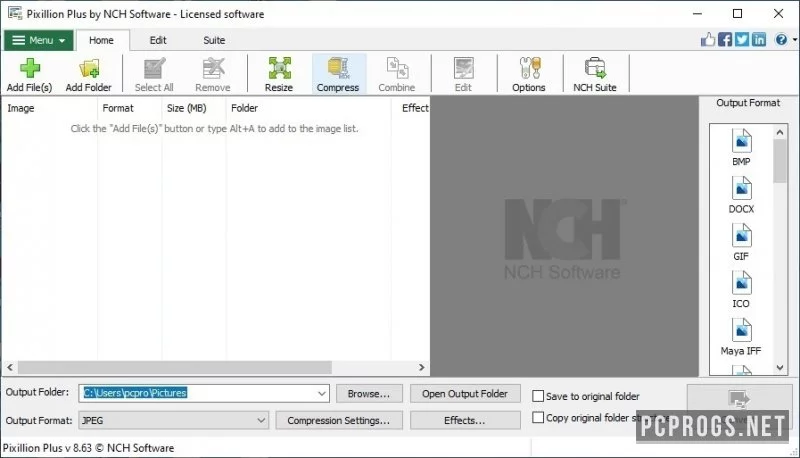
Task: Select BMP output format
Action: click(x=741, y=147)
